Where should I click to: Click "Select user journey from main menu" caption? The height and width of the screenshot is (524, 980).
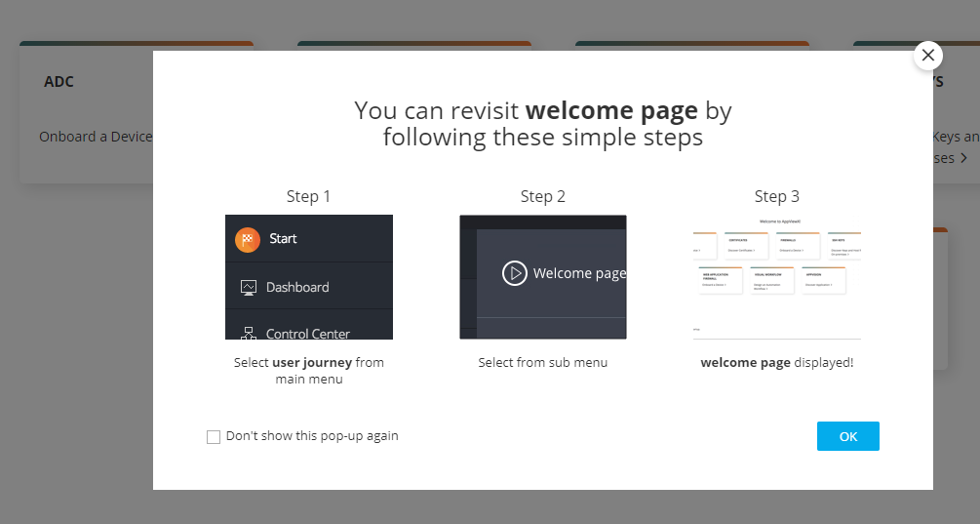pyautogui.click(x=309, y=371)
